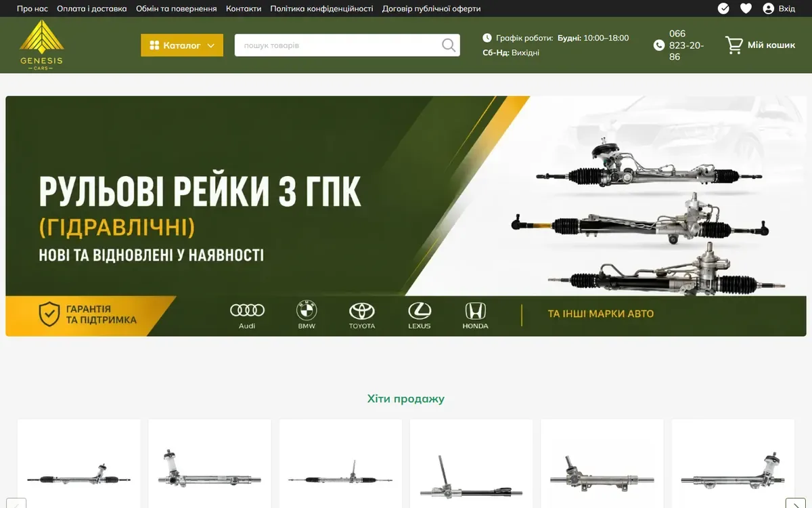Open the first bestseller steering rack thumbnail

point(79,473)
